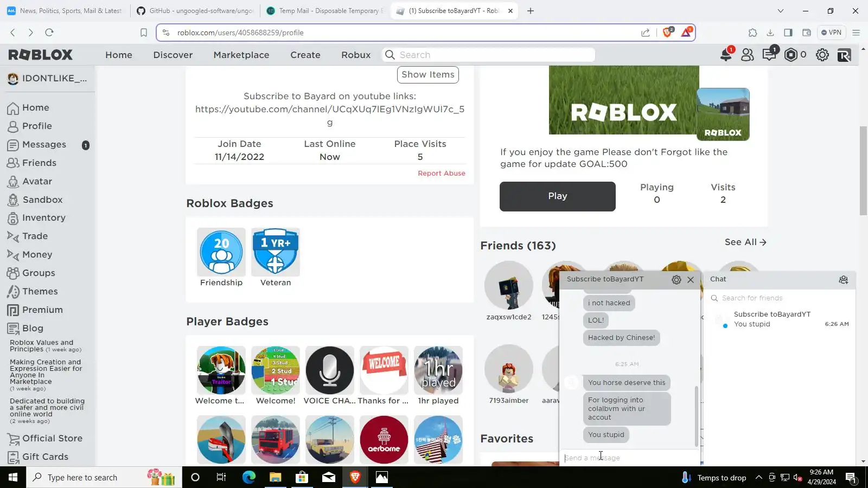Share this page via address bar icon

pyautogui.click(x=646, y=33)
